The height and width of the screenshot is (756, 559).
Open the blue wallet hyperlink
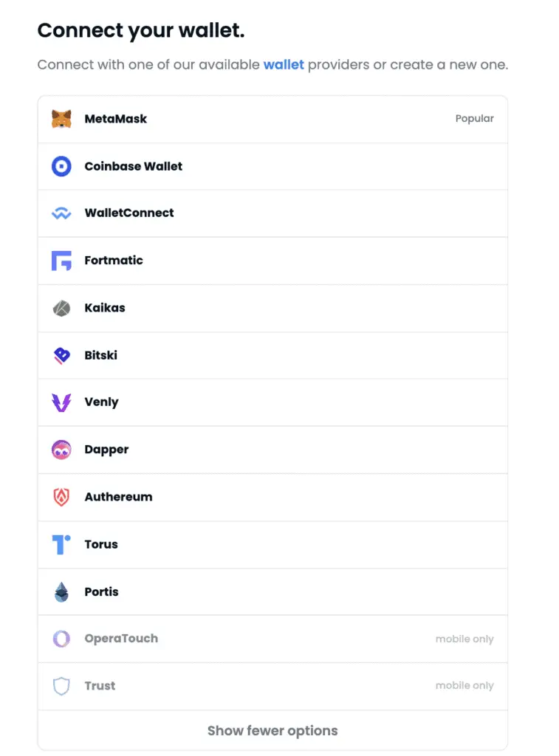pyautogui.click(x=284, y=65)
